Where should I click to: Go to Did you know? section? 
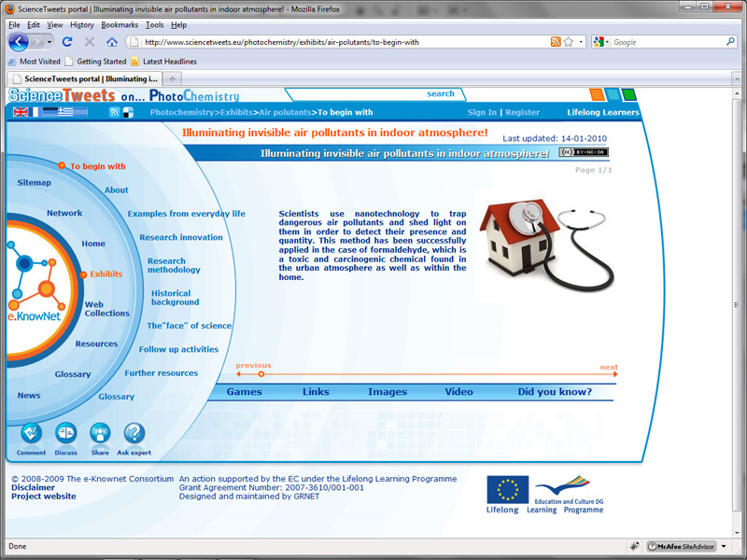(555, 392)
